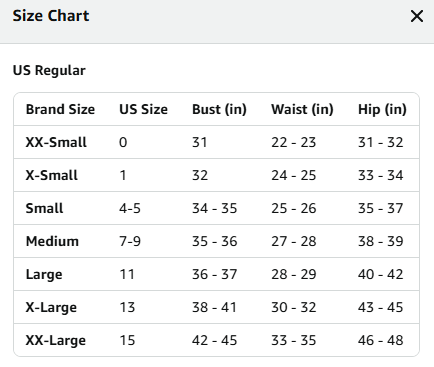Close the Size Chart dialog

point(417,16)
